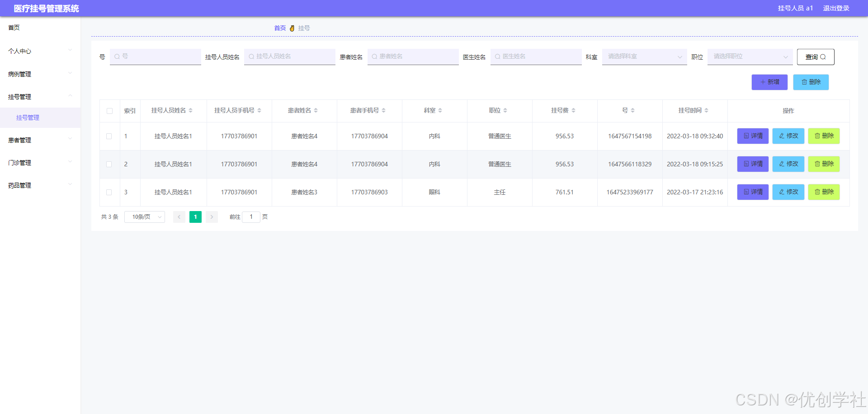Focus the 号 search input

tap(156, 56)
